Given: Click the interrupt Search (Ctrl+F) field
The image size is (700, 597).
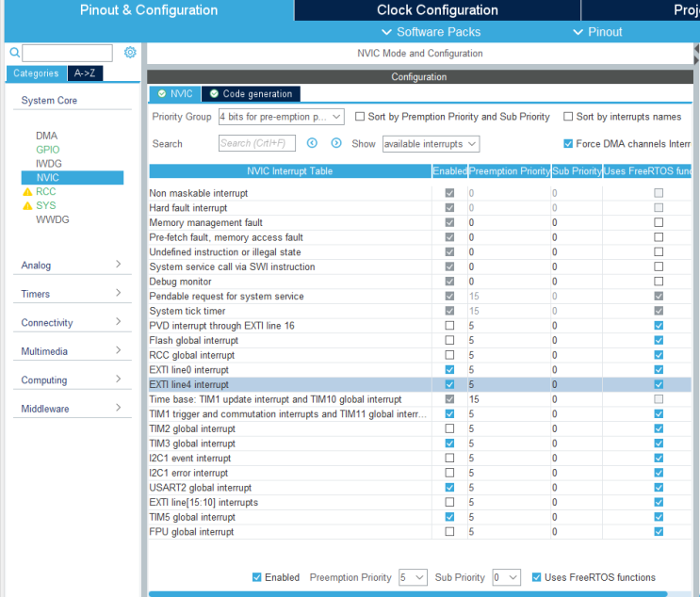Looking at the screenshot, I should point(257,143).
